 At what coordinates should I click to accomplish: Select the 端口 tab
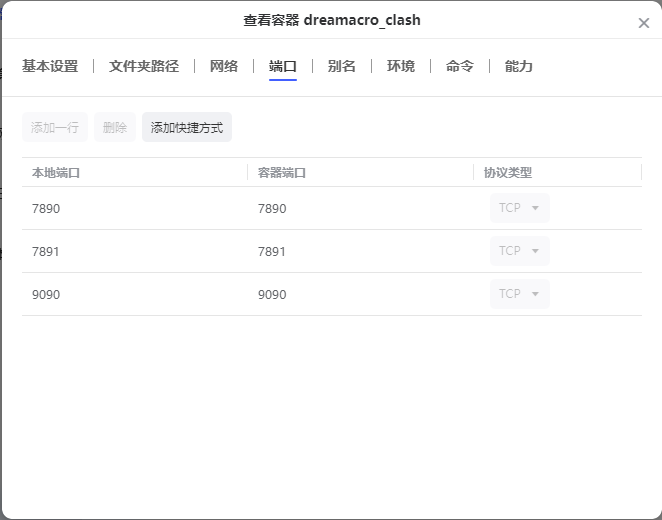[x=283, y=67]
